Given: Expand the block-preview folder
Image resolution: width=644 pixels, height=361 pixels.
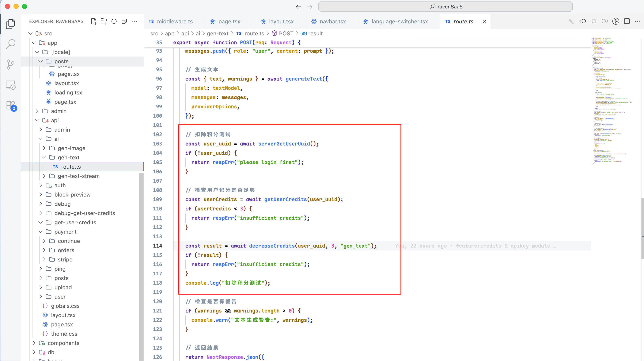Looking at the screenshot, I should click(41, 194).
